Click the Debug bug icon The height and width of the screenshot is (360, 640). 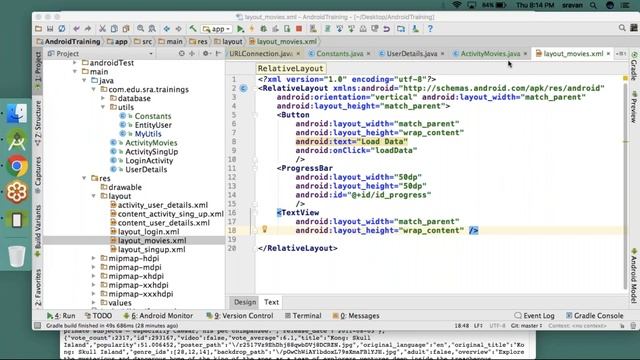[264, 29]
